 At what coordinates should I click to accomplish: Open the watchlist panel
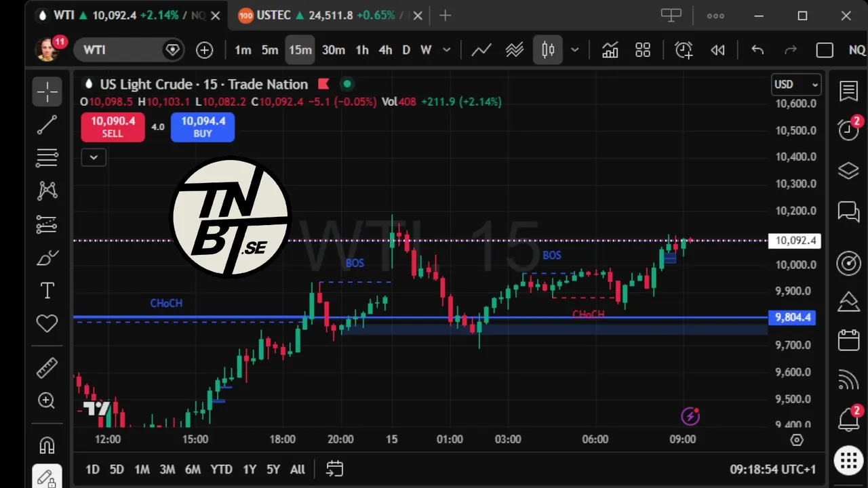[x=848, y=91]
